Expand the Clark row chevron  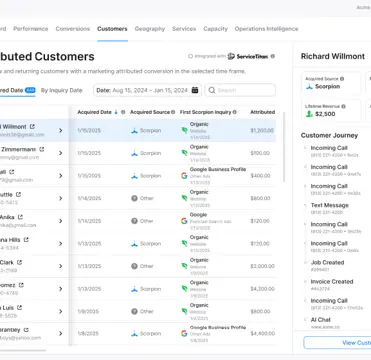(60, 266)
